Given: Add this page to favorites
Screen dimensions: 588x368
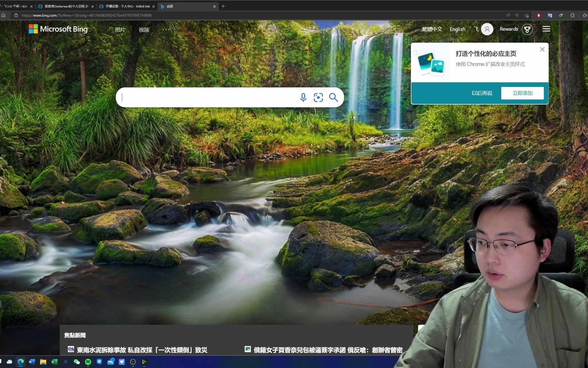Looking at the screenshot, I should point(527,15).
